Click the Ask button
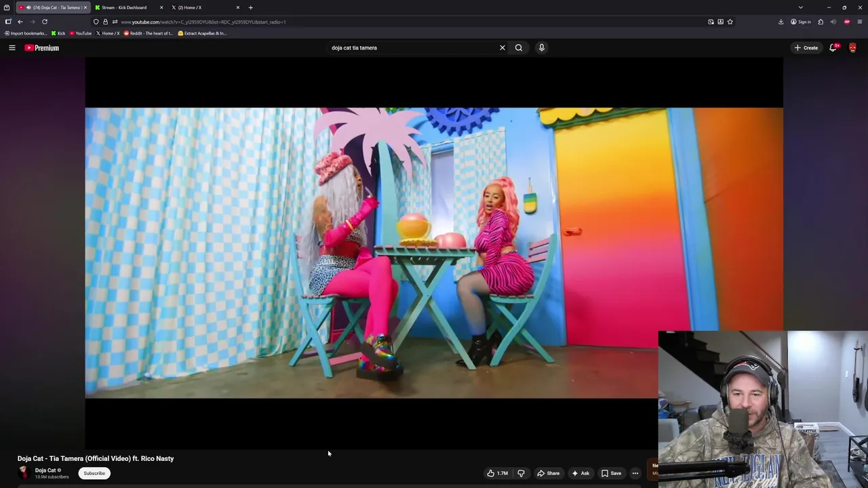The image size is (868, 488). (580, 473)
